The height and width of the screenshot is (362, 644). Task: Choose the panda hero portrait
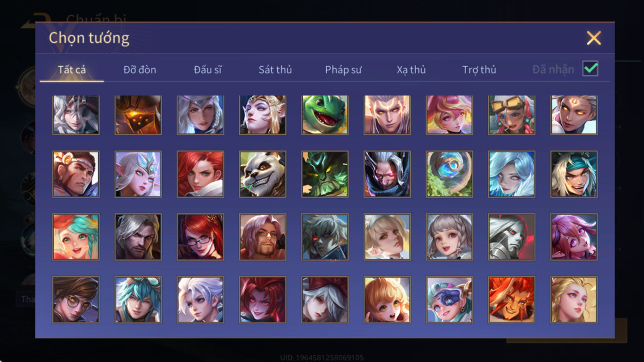coord(263,174)
